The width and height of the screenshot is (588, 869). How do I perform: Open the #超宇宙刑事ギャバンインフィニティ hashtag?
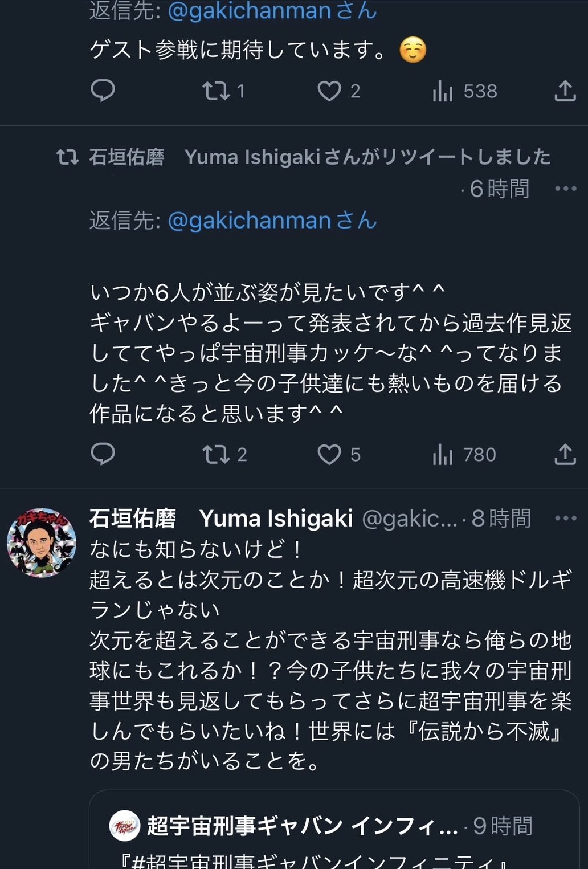tap(315, 862)
